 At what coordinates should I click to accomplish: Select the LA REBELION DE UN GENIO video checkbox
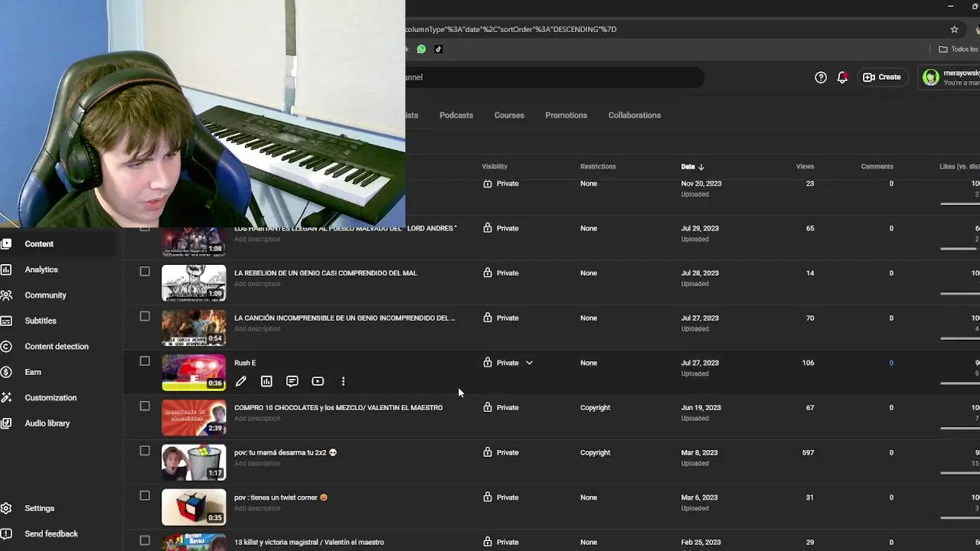(145, 271)
